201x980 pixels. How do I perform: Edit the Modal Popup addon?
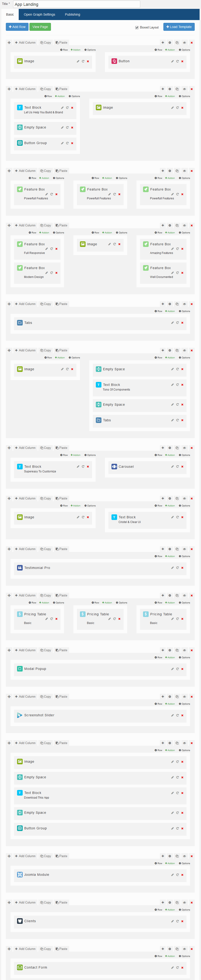[172, 669]
